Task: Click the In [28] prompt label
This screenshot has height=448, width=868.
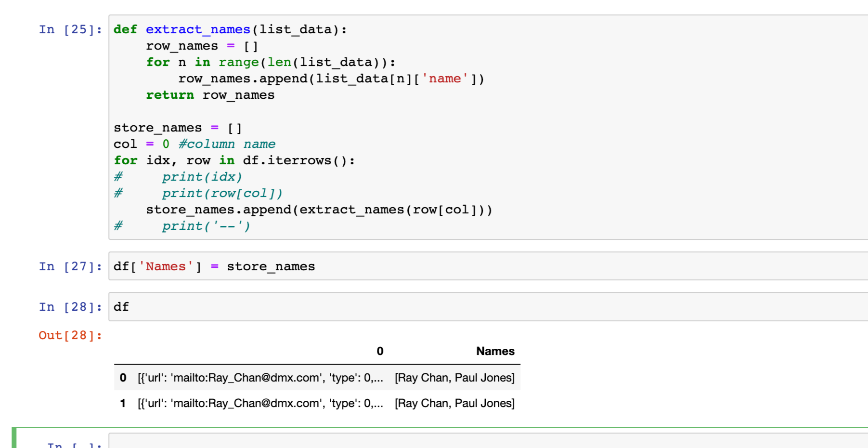Action: tap(70, 307)
